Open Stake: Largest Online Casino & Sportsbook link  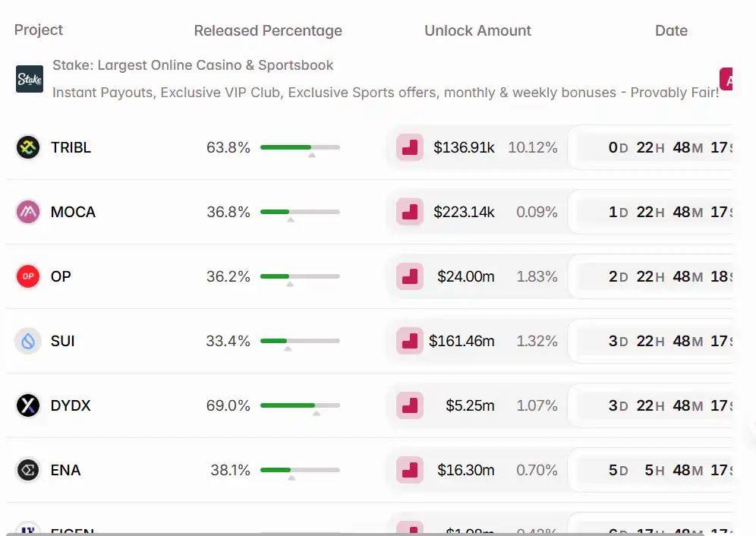point(193,65)
